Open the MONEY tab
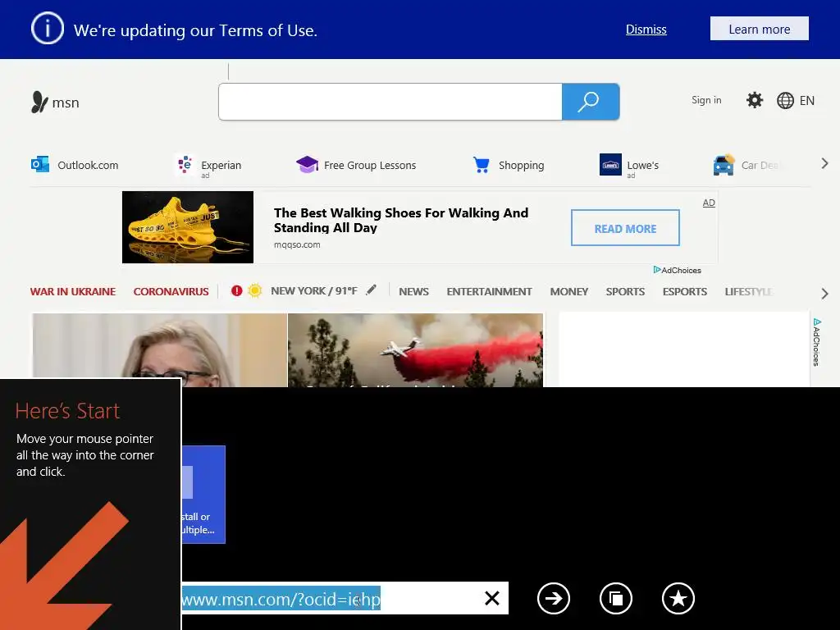The width and height of the screenshot is (840, 630). pos(569,291)
